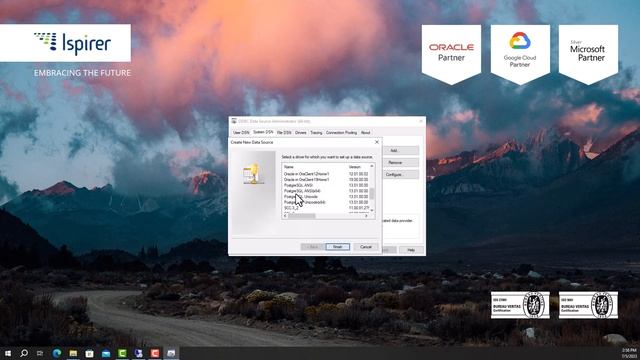Open Task View on the taskbar
This screenshot has width=640, height=360.
40,353
